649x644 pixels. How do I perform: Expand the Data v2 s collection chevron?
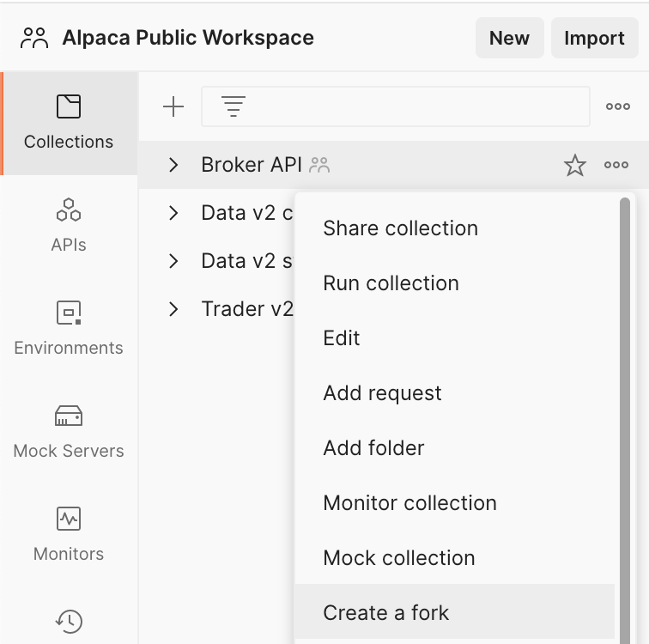[173, 261]
